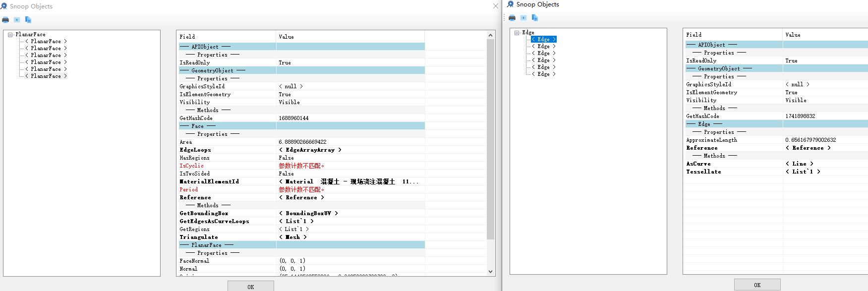Select Visibility field in the Edge window
The width and height of the screenshot is (868, 291).
pos(701,100)
